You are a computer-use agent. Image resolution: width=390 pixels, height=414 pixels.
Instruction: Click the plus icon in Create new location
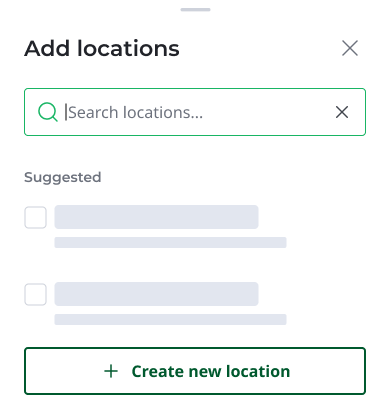[111, 371]
